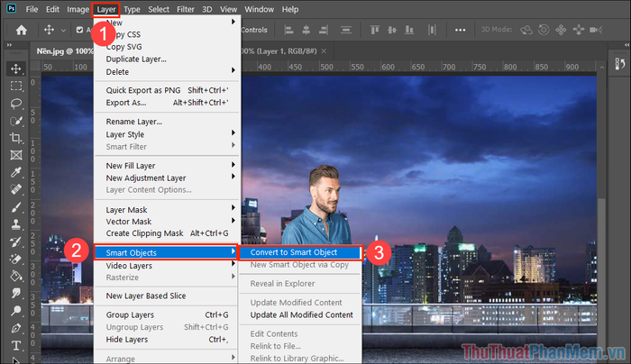Select the Quick Selection tool

click(15, 121)
